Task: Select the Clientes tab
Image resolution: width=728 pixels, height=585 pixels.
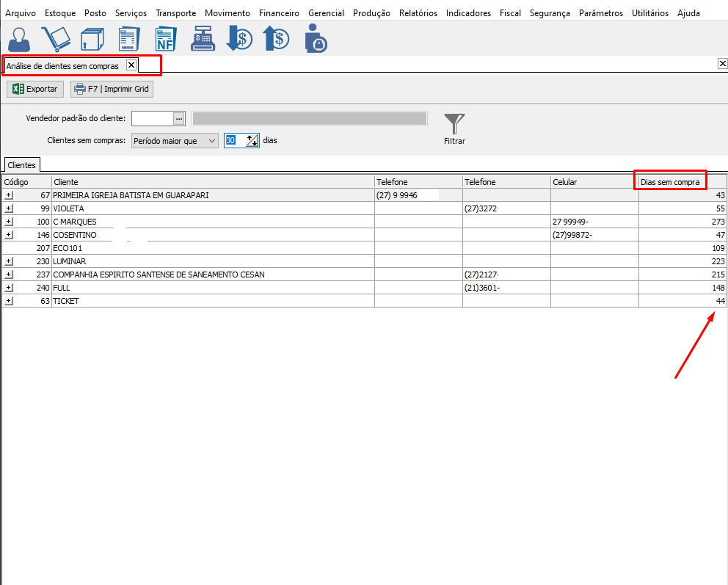Action: coord(21,165)
